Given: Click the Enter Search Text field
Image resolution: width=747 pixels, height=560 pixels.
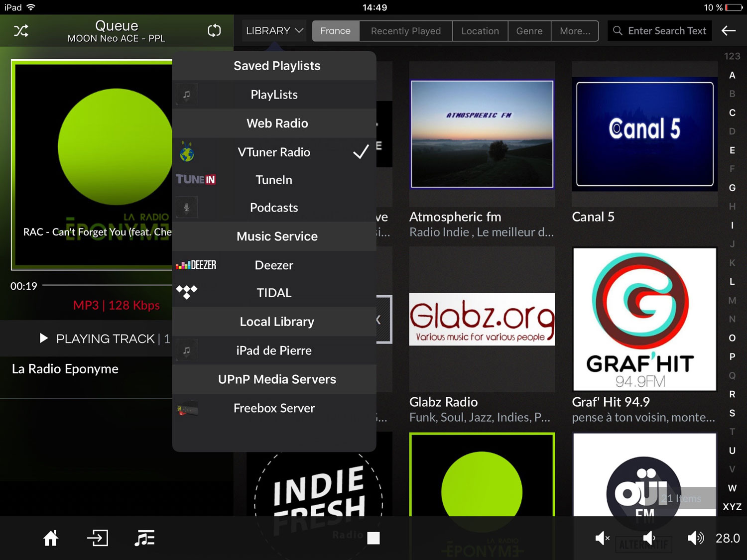Looking at the screenshot, I should pyautogui.click(x=660, y=31).
